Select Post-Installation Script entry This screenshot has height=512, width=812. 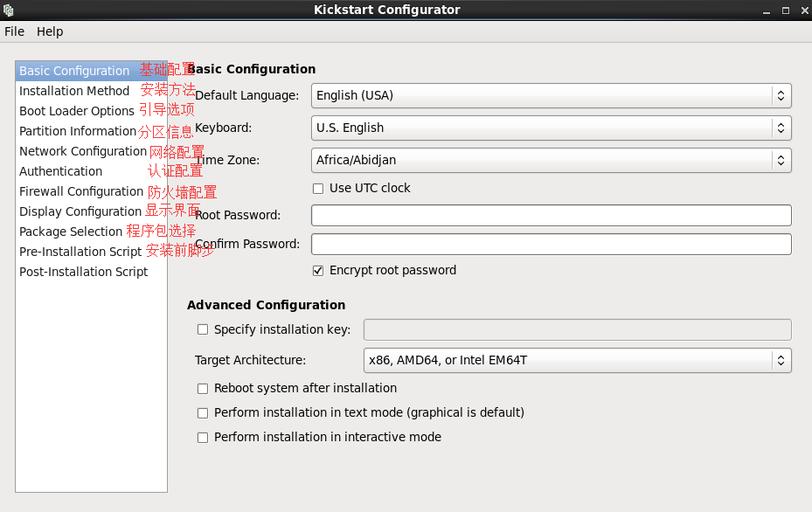click(x=91, y=272)
